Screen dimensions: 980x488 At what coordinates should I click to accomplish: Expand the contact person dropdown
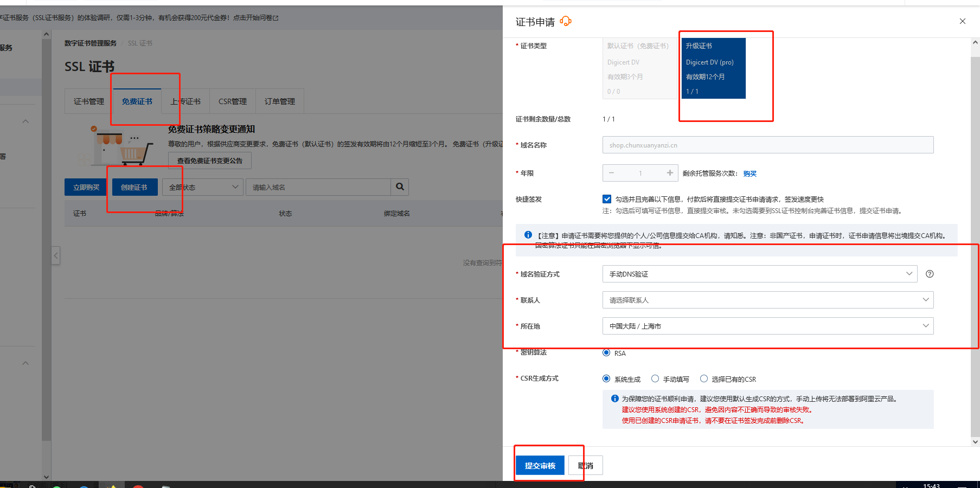767,300
